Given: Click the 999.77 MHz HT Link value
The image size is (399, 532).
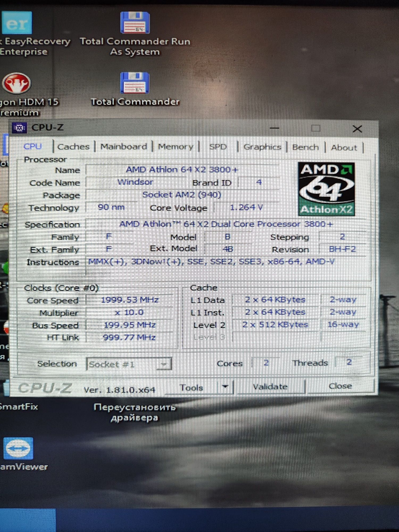Looking at the screenshot, I should (x=129, y=337).
